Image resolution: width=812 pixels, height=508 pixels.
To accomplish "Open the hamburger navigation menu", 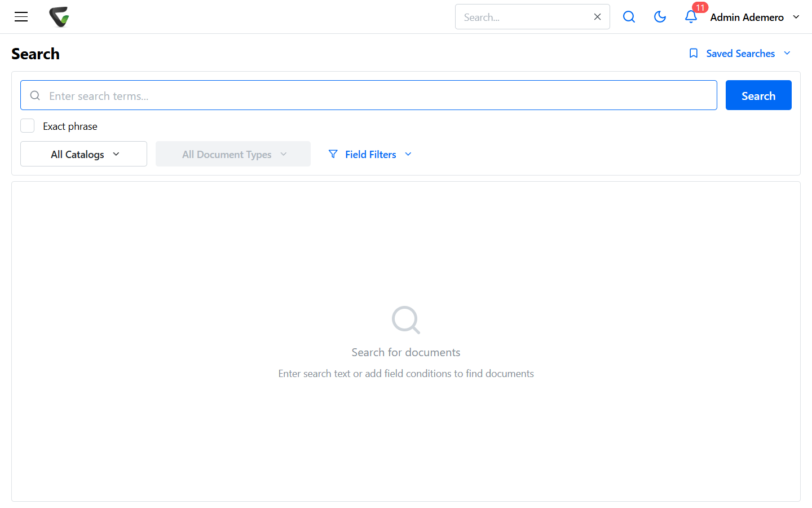I will pyautogui.click(x=21, y=17).
